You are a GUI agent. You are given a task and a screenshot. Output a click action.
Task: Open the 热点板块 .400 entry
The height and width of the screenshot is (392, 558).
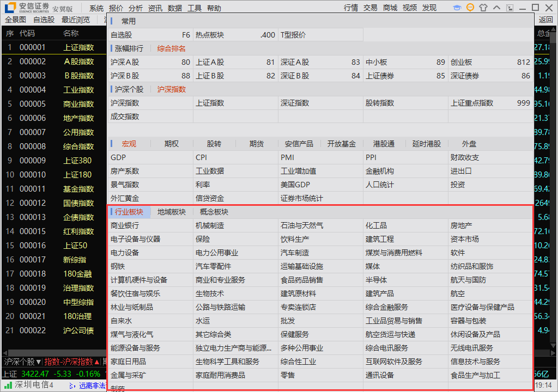click(x=235, y=35)
